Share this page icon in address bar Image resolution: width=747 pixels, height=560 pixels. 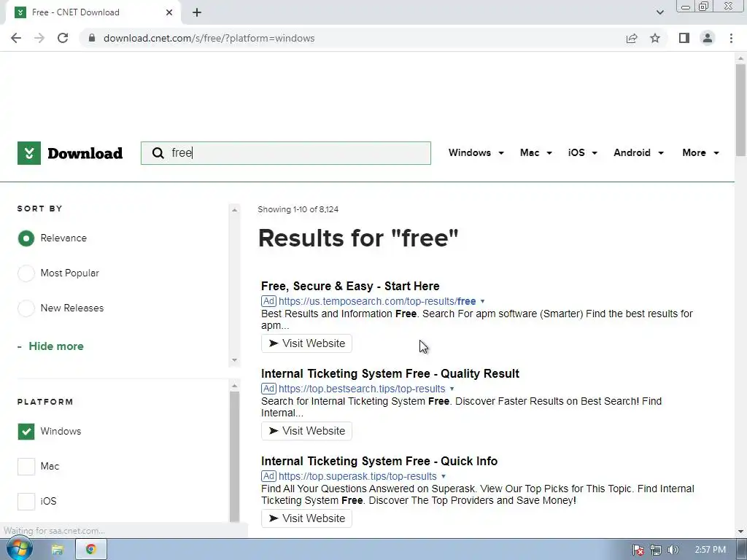632,38
